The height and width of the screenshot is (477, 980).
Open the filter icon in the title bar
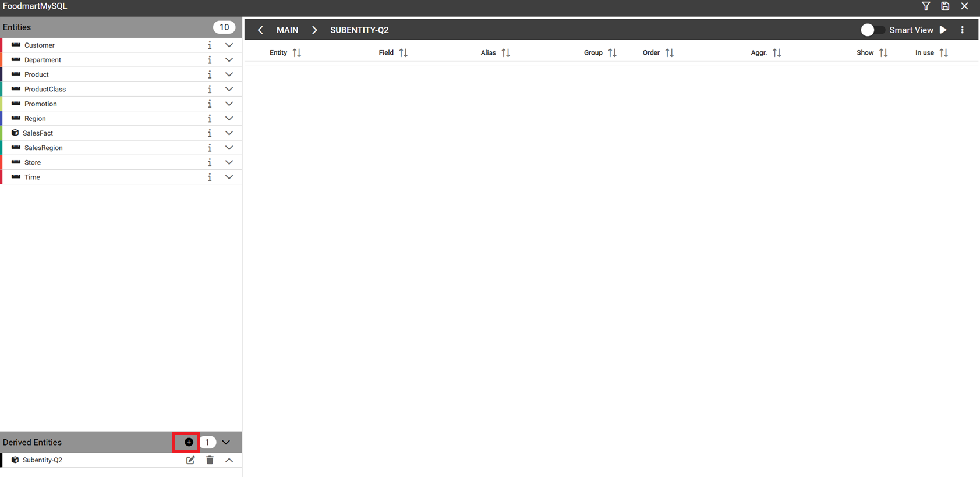[926, 6]
